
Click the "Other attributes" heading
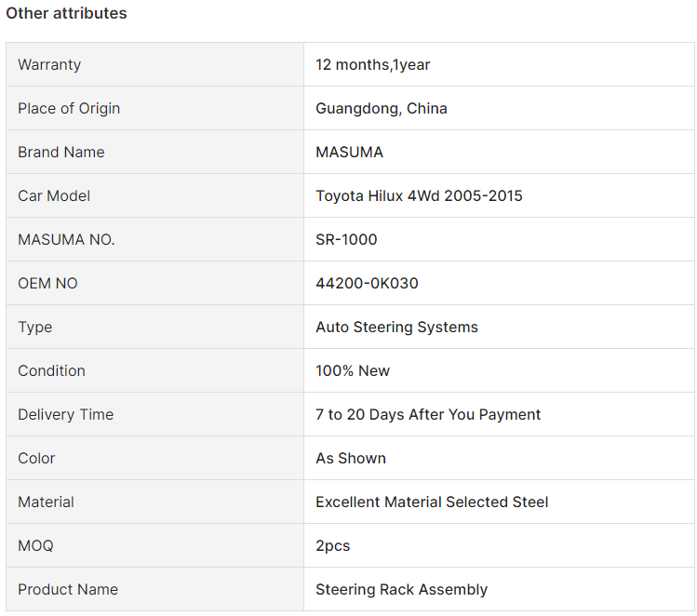coord(66,13)
